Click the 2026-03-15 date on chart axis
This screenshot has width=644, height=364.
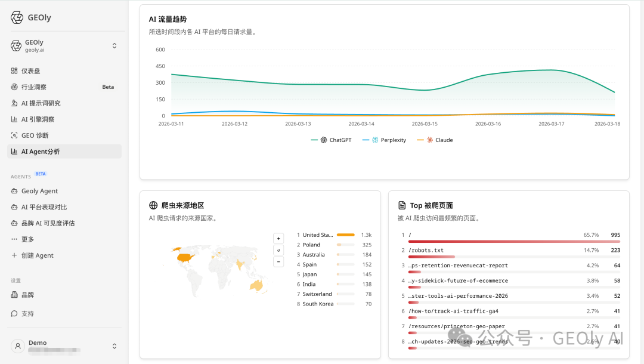coord(425,124)
